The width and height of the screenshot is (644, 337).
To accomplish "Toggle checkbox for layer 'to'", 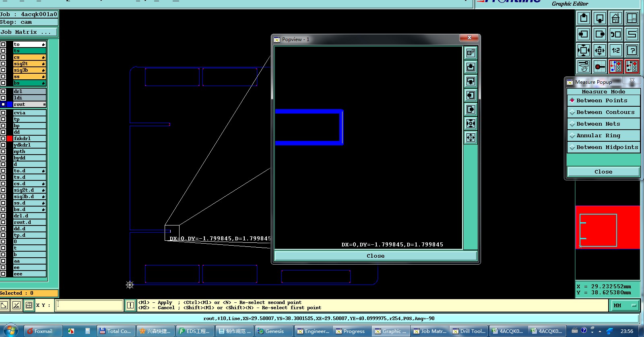I will (3, 44).
